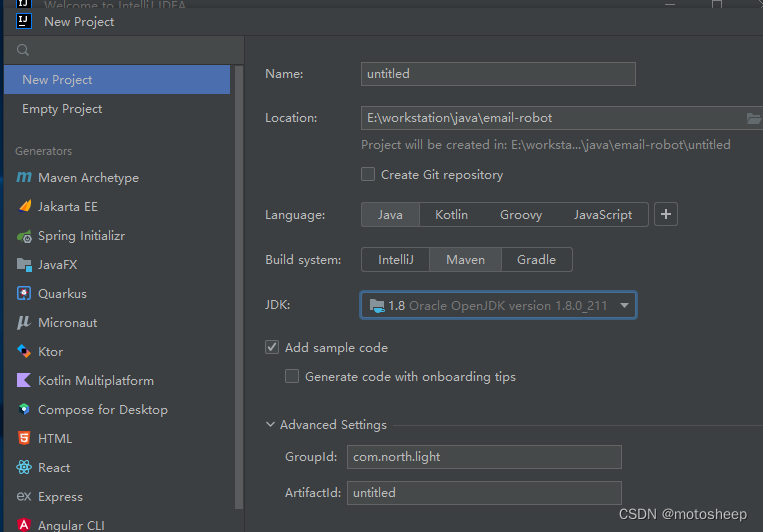Click the Spring Initializr leaf icon
Viewport: 763px width, 532px height.
pyautogui.click(x=24, y=236)
